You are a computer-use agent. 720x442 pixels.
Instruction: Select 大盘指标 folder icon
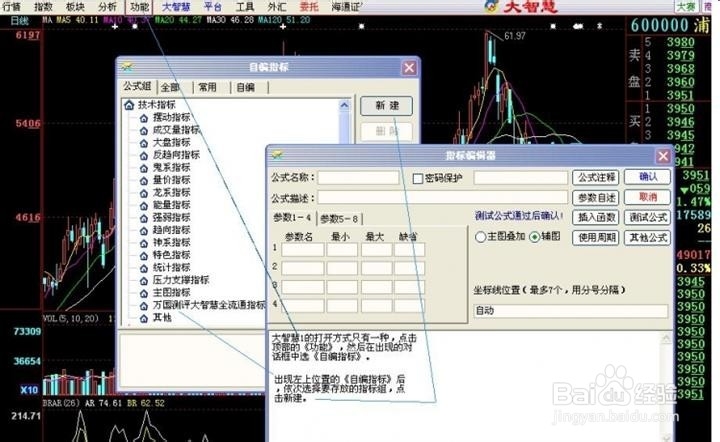(144, 143)
